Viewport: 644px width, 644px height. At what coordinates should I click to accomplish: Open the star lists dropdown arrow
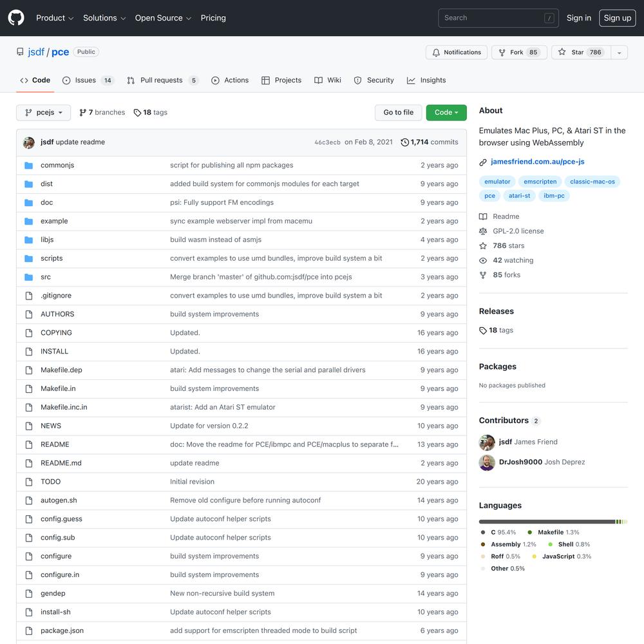(x=619, y=53)
